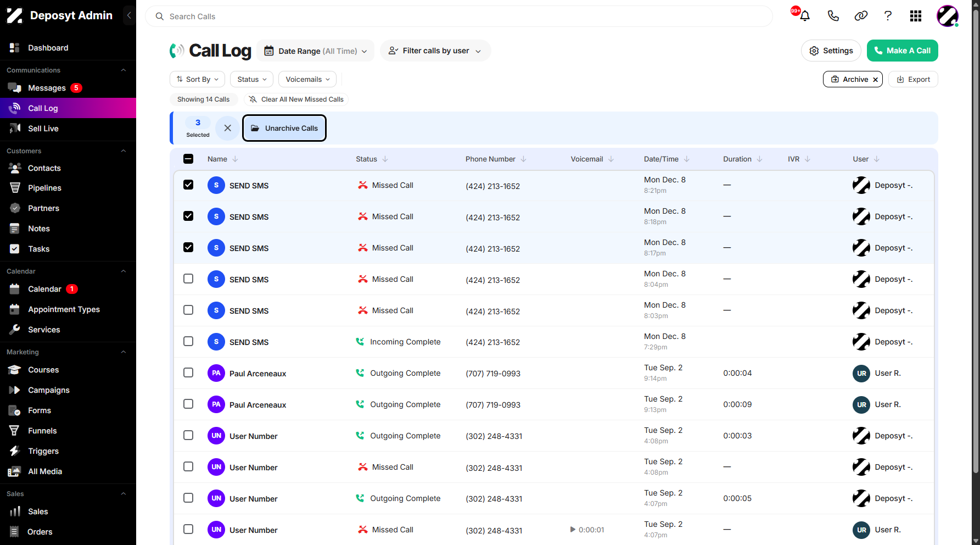980x545 pixels.
Task: Check the 8:04pm SEND SMS call
Action: click(x=188, y=279)
